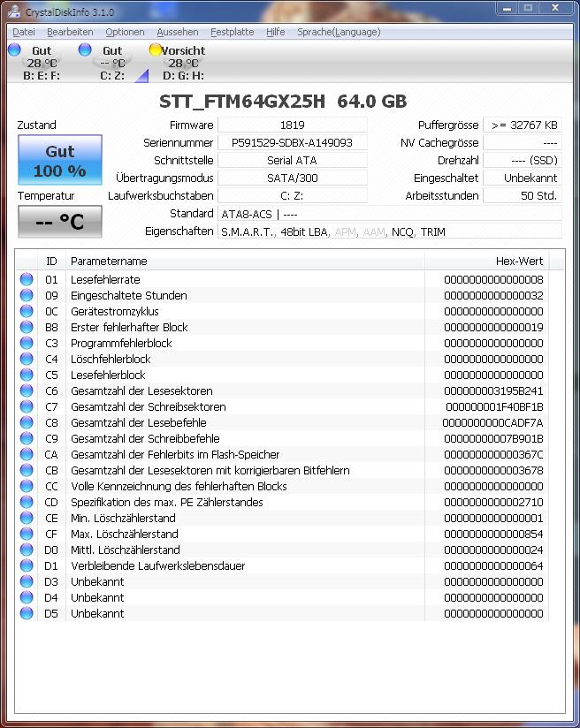Click status icon of row D4 Unbekannt
Screen dimensions: 580x728
[x=27, y=597]
